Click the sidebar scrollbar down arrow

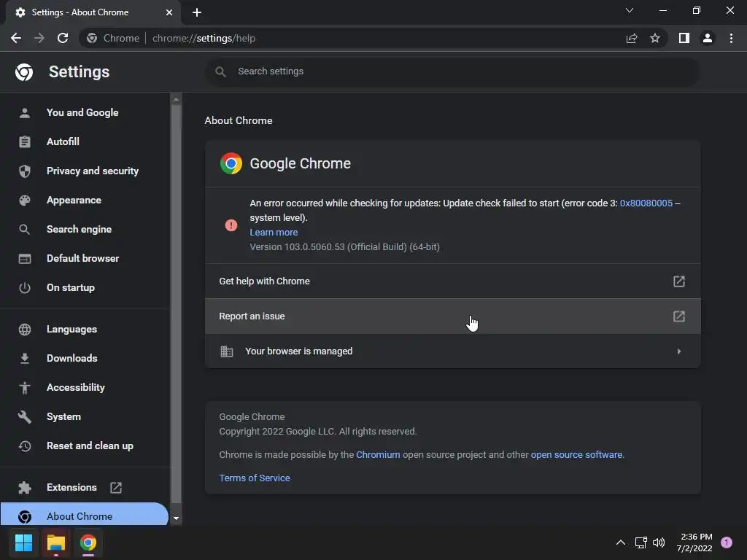(177, 518)
